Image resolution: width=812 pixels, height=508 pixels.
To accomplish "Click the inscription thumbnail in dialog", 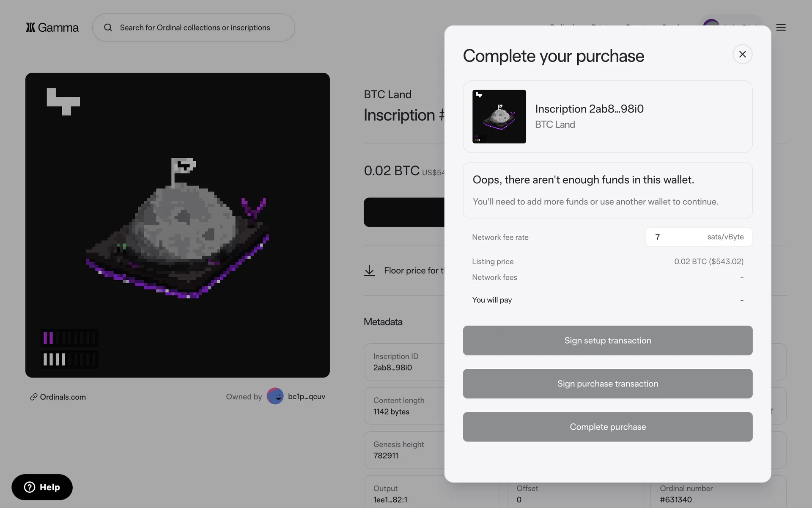I will [x=499, y=116].
